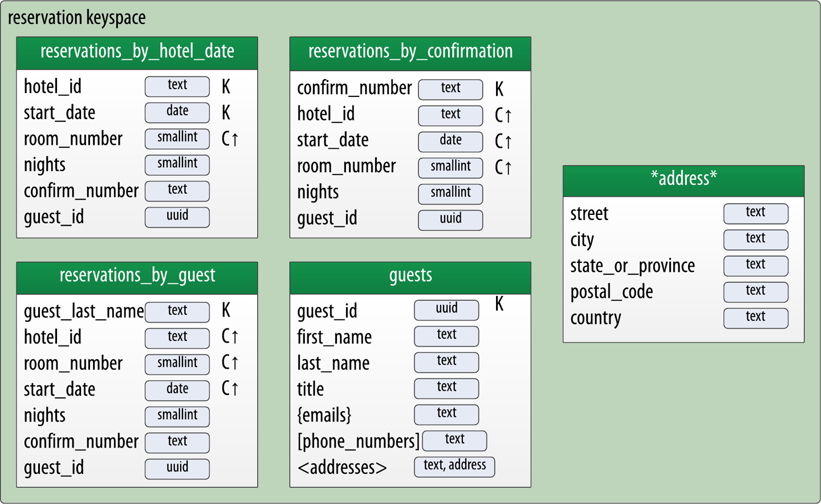
Task: Click guest_id in reservations_by_confirmation table
Action: (327, 218)
